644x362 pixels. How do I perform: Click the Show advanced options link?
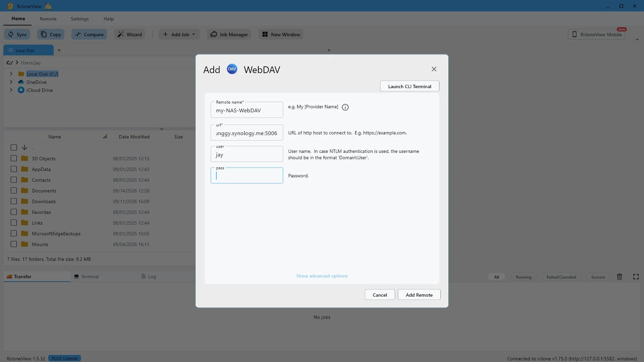pyautogui.click(x=322, y=276)
